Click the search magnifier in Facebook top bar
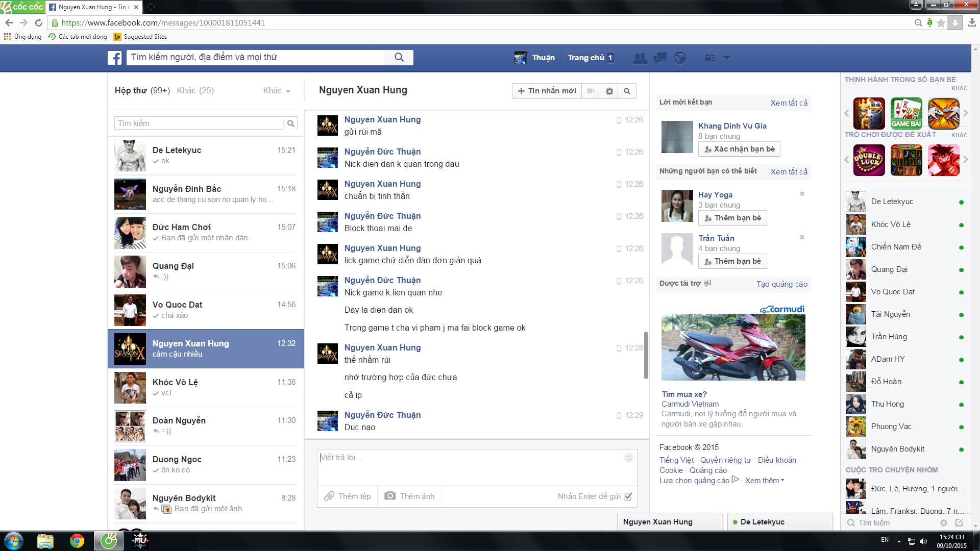980x551 pixels. 399,58
